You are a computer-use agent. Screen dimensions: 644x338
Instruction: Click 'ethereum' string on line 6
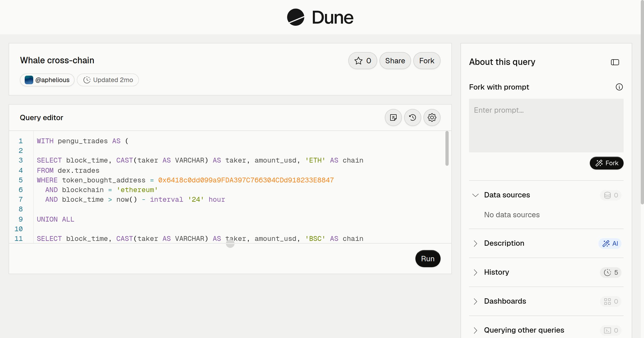pos(137,190)
